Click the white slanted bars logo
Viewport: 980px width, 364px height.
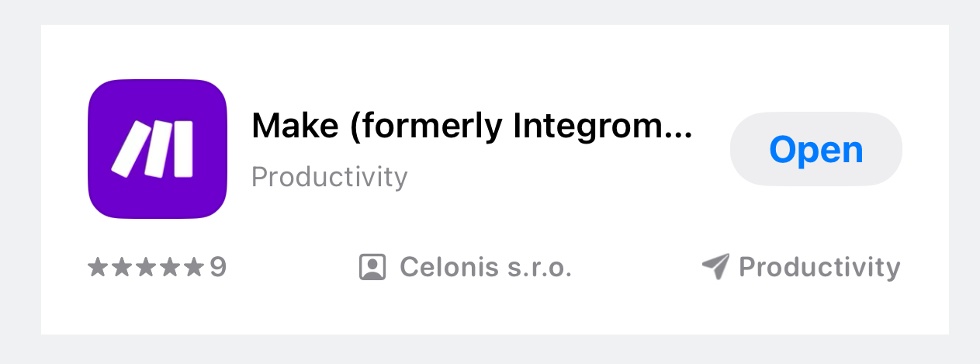153,148
